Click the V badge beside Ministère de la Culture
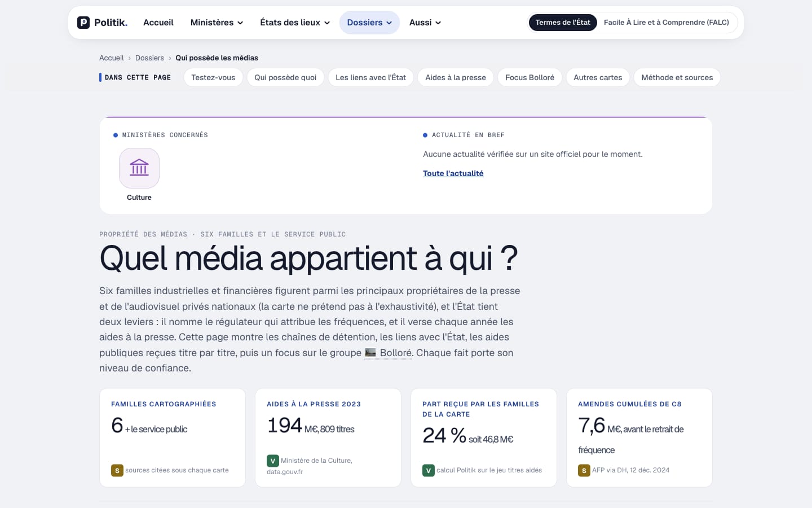The height and width of the screenshot is (508, 812). (x=273, y=461)
